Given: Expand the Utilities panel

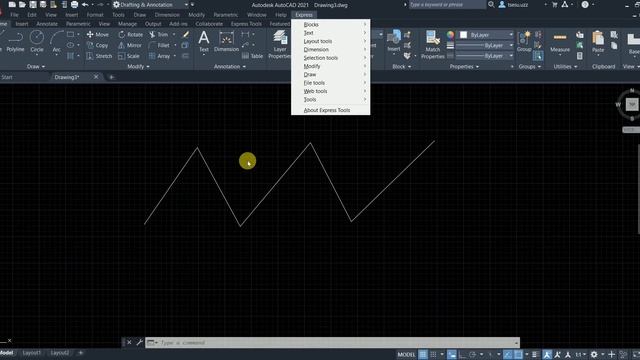Looking at the screenshot, I should pyautogui.click(x=565, y=67).
